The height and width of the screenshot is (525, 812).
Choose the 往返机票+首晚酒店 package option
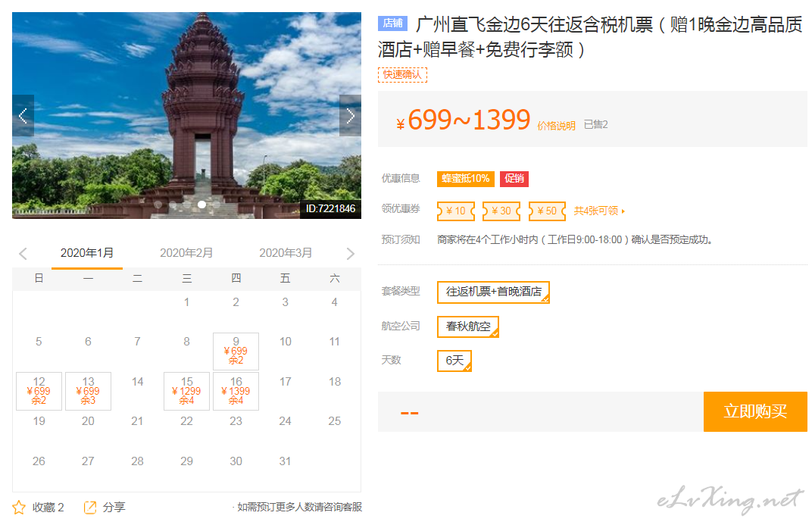tap(493, 292)
